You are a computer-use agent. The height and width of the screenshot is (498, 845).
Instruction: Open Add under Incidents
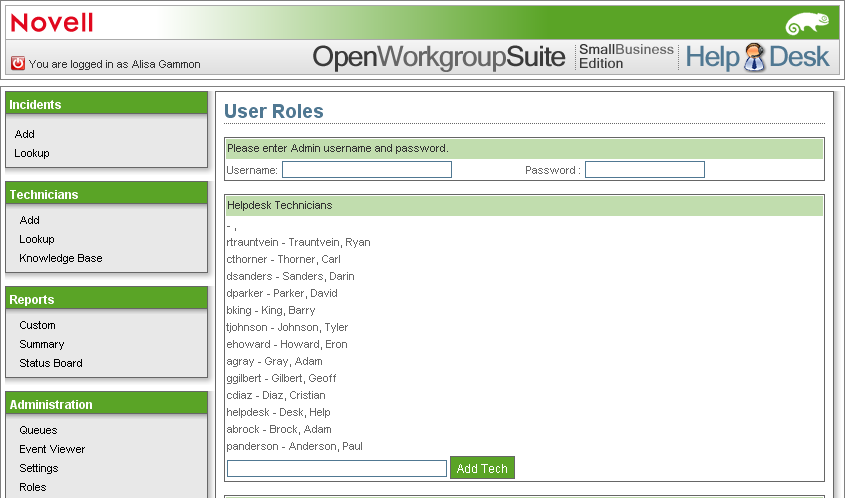24,134
